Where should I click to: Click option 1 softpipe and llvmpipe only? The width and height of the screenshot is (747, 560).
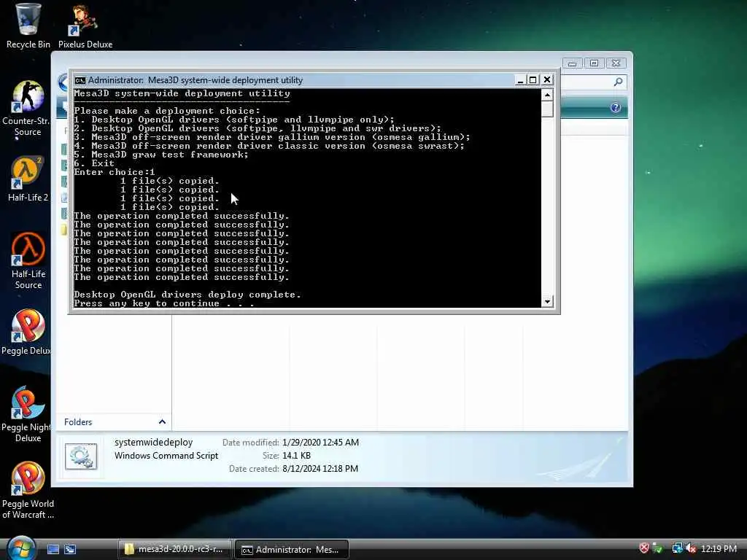coord(234,120)
